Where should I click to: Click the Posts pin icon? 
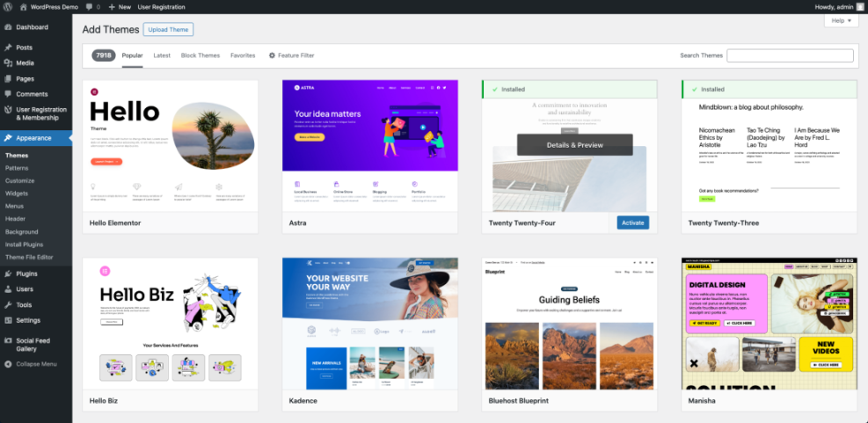8,47
